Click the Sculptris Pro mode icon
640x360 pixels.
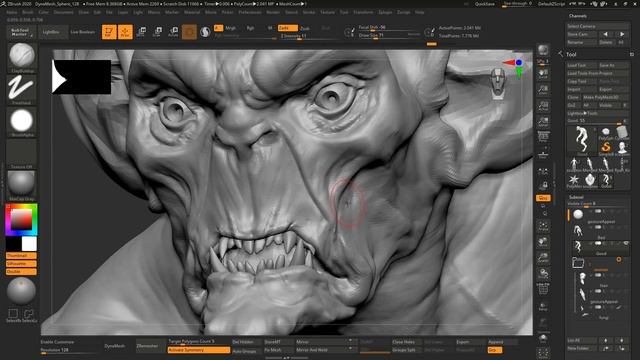tap(205, 32)
